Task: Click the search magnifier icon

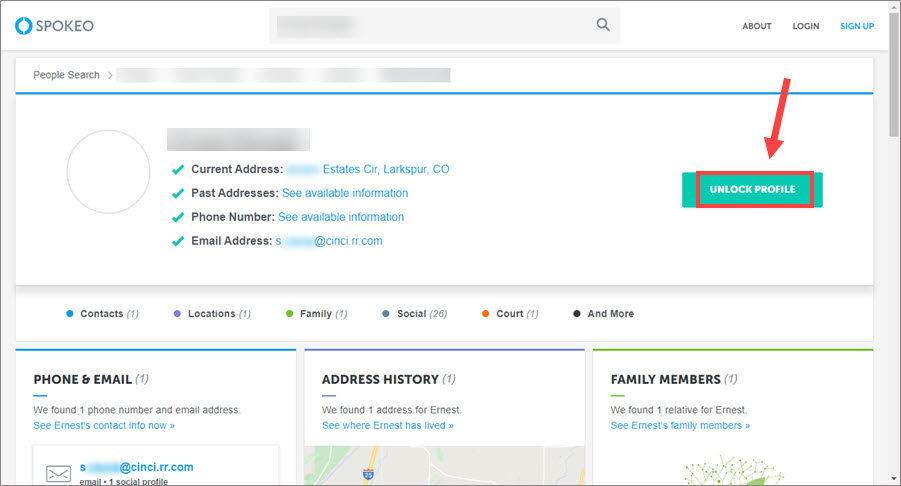Action: tap(603, 25)
